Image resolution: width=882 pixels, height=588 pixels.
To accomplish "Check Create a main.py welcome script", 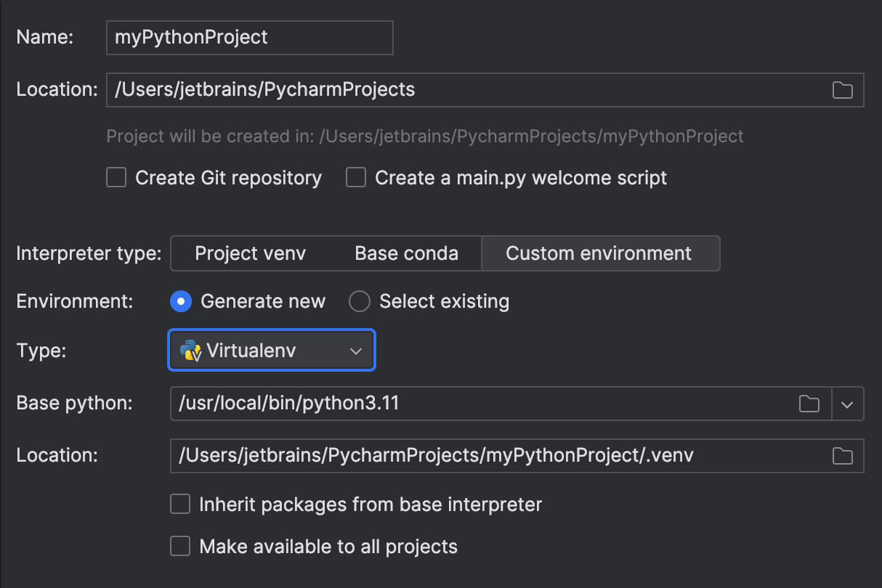I will [x=355, y=177].
